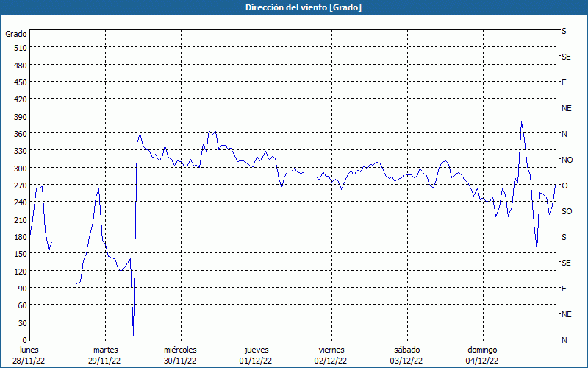588x368 pixels.
Task: Select the 90 degree axis value
Action: click(23, 289)
